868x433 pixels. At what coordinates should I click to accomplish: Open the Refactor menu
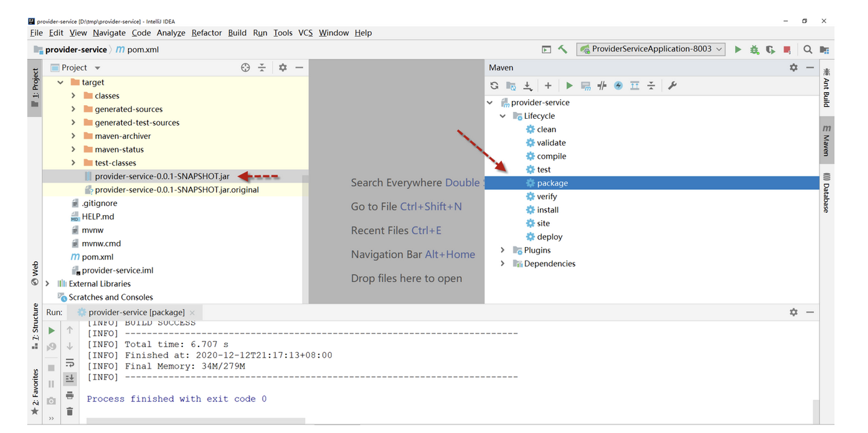[x=207, y=33]
